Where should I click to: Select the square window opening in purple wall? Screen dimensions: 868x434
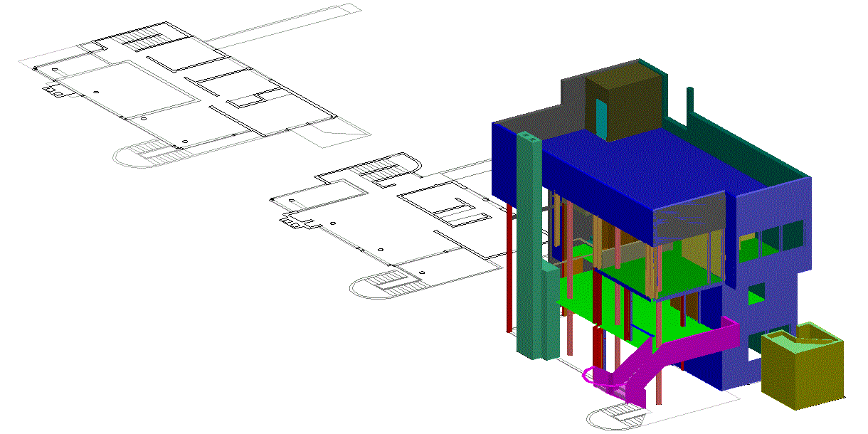[x=756, y=294]
